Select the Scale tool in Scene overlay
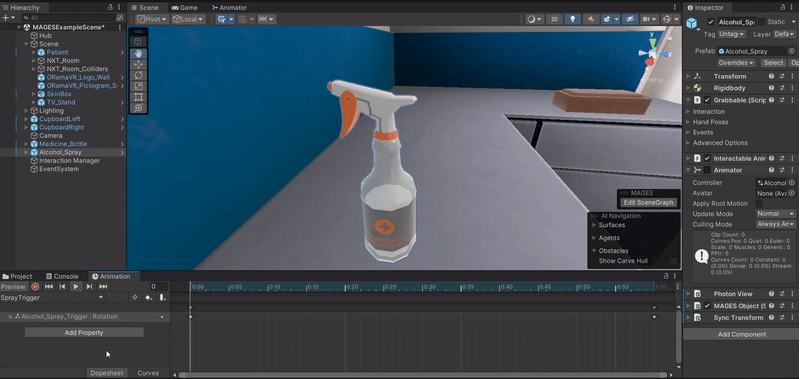800x379 pixels. tap(138, 86)
